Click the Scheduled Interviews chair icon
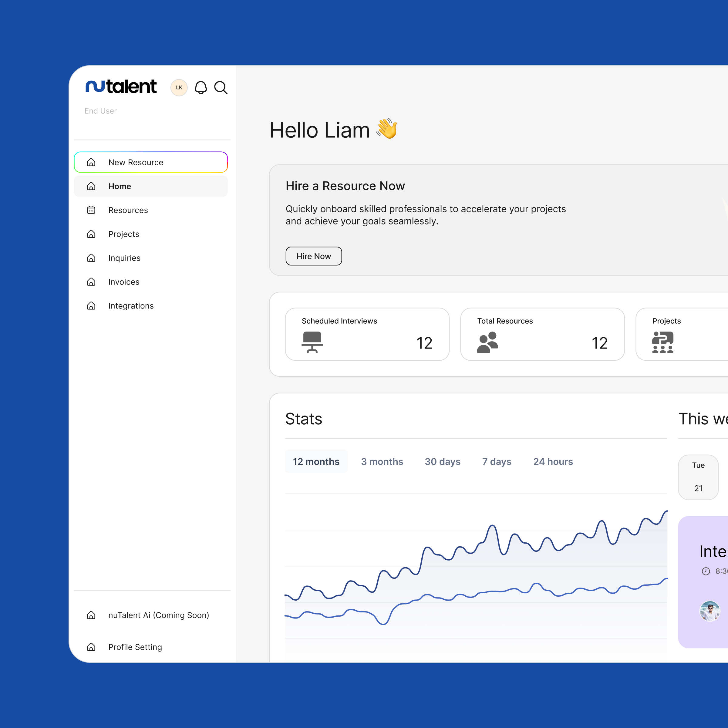 point(312,342)
